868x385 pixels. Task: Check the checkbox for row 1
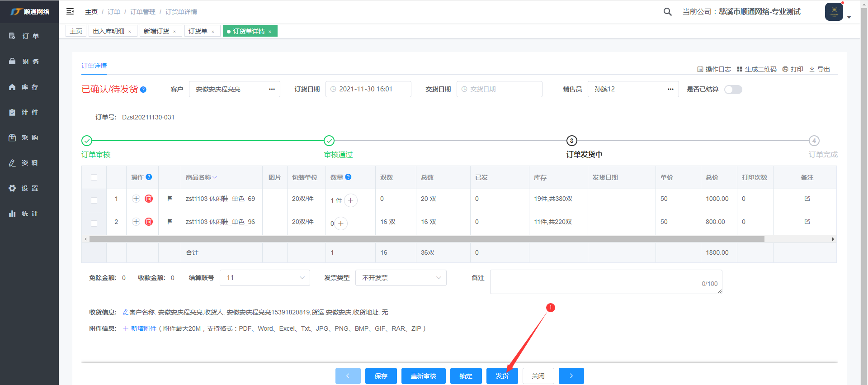click(94, 200)
